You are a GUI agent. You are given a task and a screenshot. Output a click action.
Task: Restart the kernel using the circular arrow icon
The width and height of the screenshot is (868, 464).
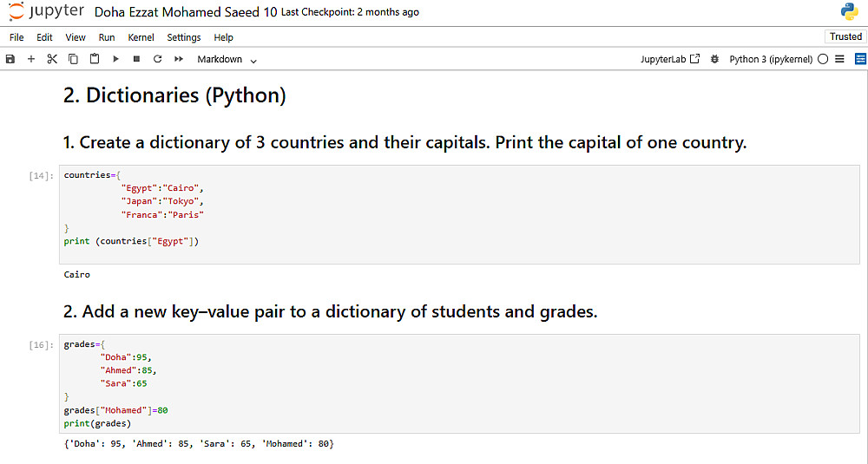tap(157, 59)
